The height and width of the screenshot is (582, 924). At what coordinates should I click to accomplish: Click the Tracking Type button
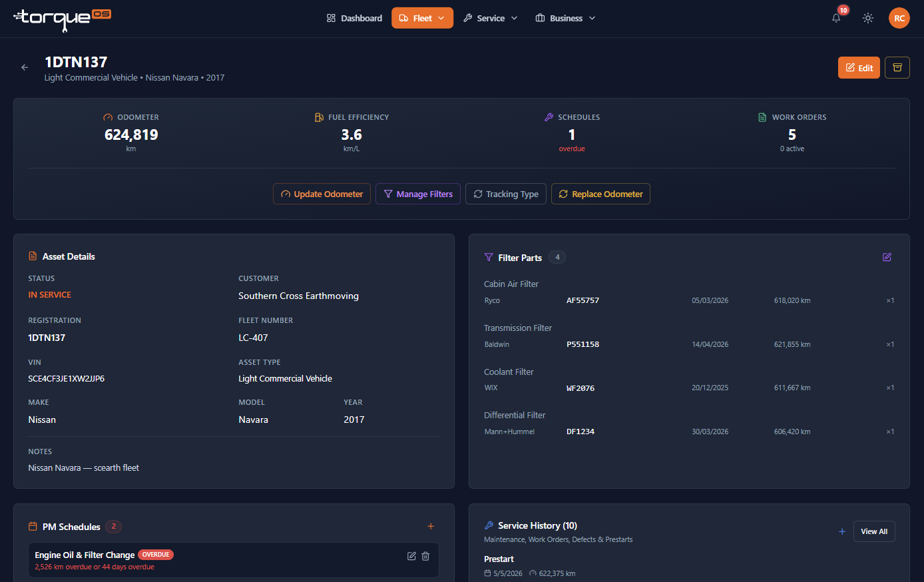tap(506, 194)
